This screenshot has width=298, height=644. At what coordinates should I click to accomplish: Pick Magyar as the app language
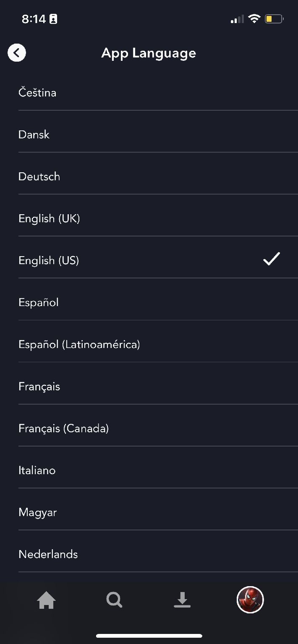(x=37, y=512)
